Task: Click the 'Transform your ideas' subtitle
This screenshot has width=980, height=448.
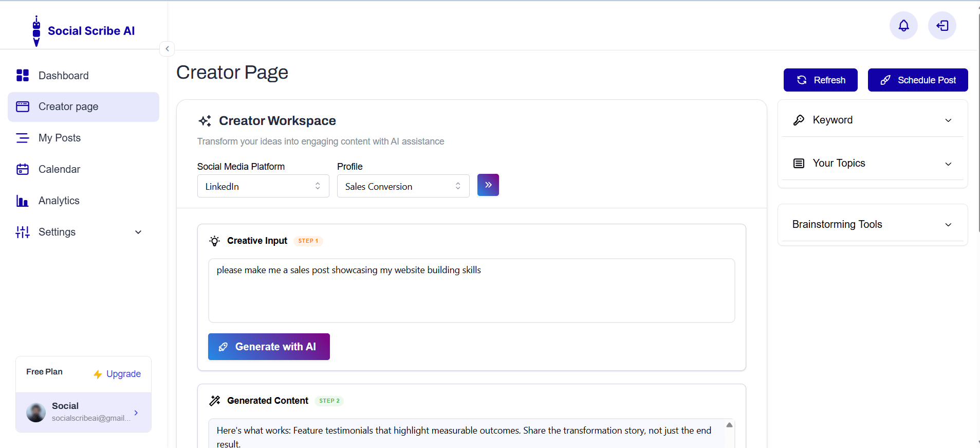Action: [321, 141]
